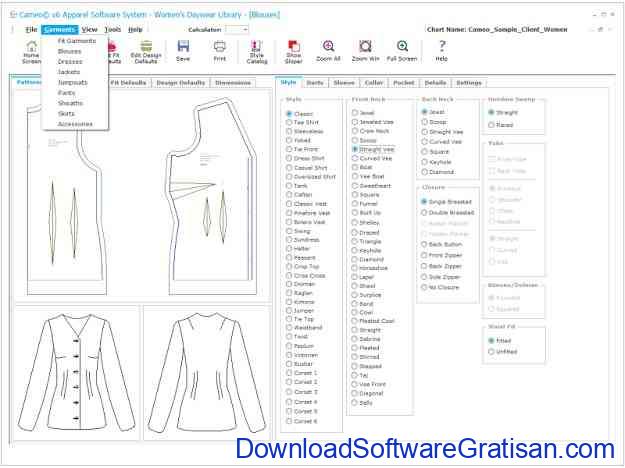625x468 pixels.
Task: Click the Show Sloper icon
Action: click(293, 52)
